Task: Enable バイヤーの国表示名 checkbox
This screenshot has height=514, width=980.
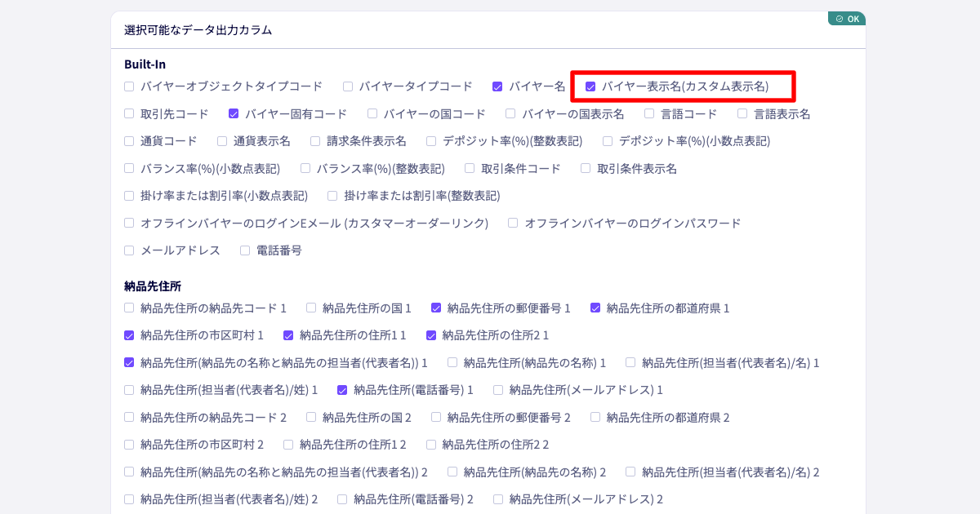Action: 510,113
